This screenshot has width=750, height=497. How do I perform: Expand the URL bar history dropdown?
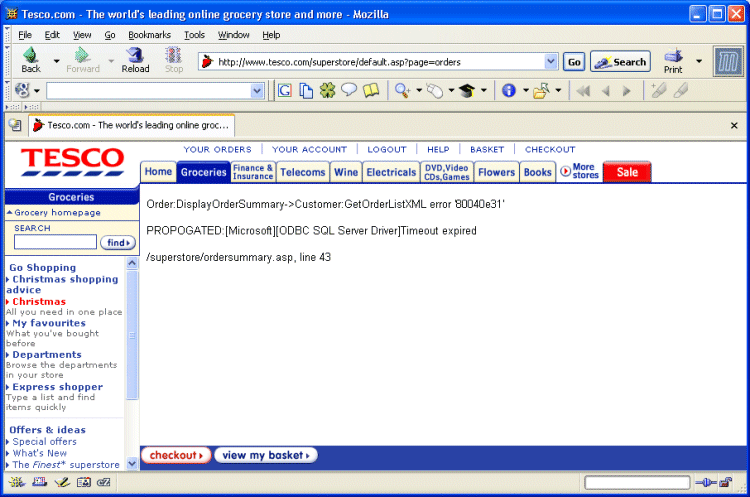[551, 61]
